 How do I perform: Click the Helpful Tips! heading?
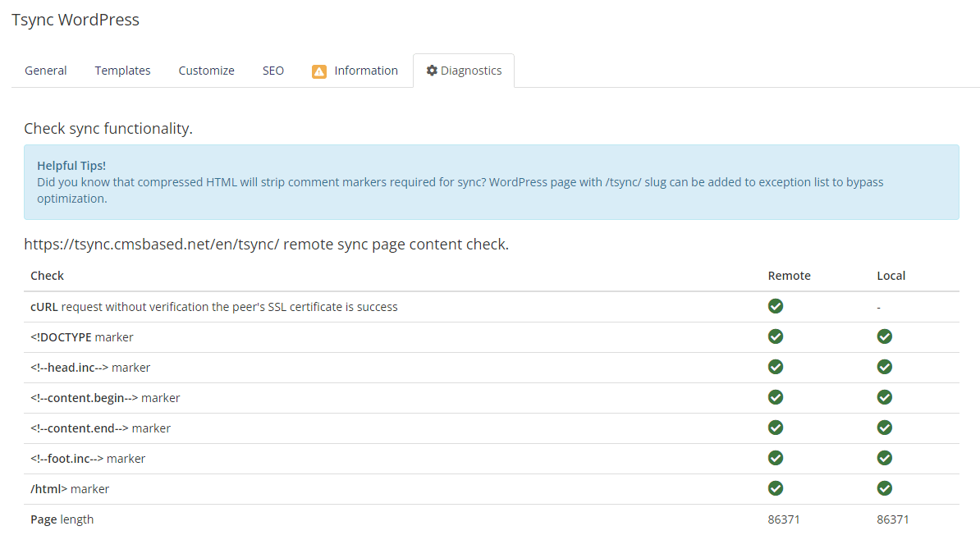(71, 166)
